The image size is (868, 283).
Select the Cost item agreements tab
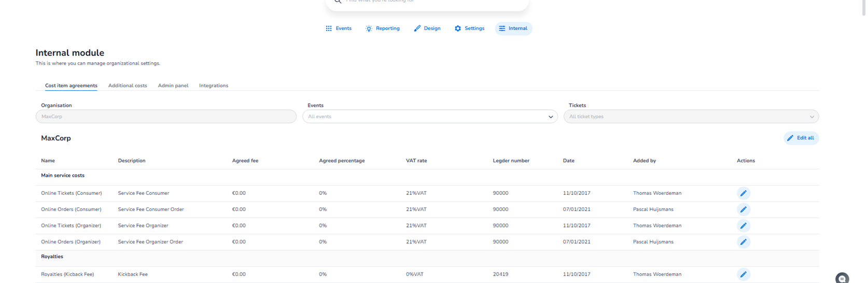[x=71, y=86]
